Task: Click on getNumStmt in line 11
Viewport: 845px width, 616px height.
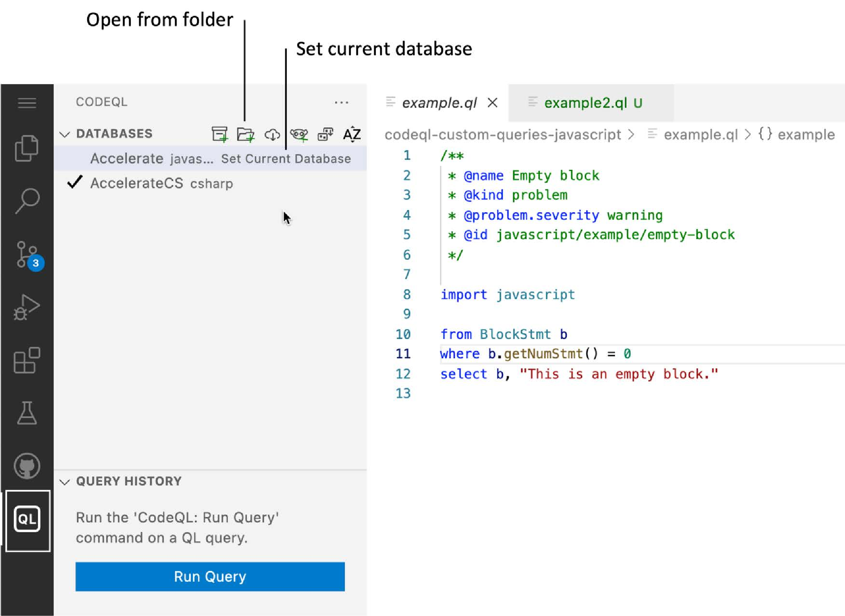Action: coord(543,354)
